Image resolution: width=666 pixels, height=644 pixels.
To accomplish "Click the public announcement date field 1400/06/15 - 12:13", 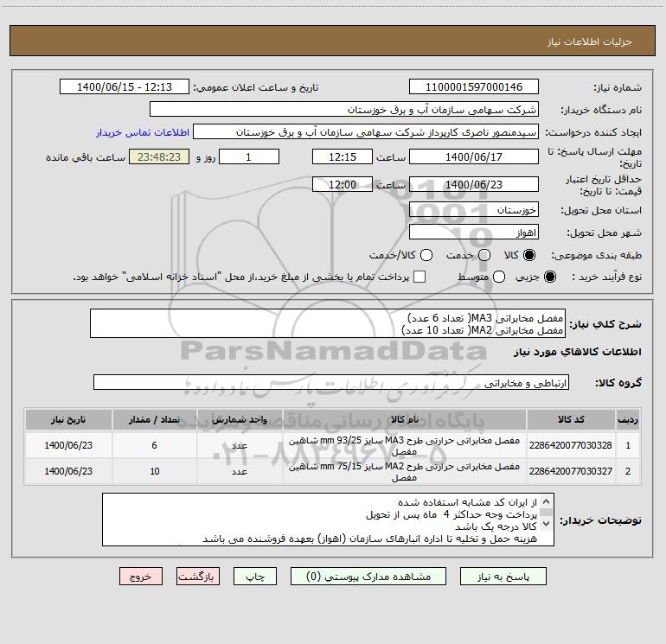I will (124, 86).
